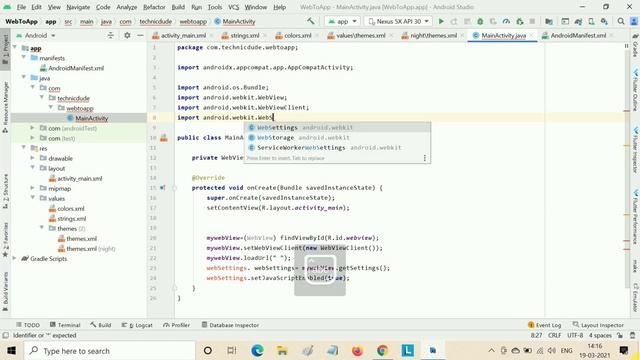
Task: Click the Debug app bug icon
Action: coord(480,21)
